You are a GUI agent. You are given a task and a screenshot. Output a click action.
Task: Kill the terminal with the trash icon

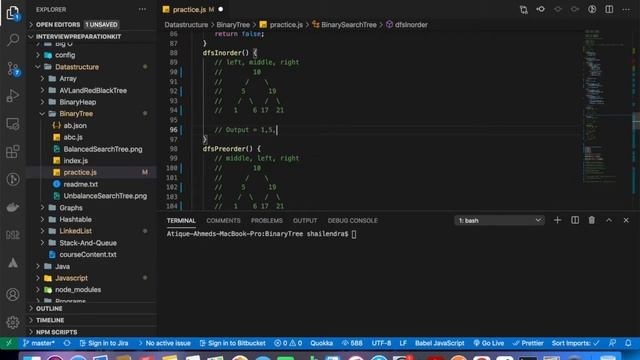click(591, 220)
